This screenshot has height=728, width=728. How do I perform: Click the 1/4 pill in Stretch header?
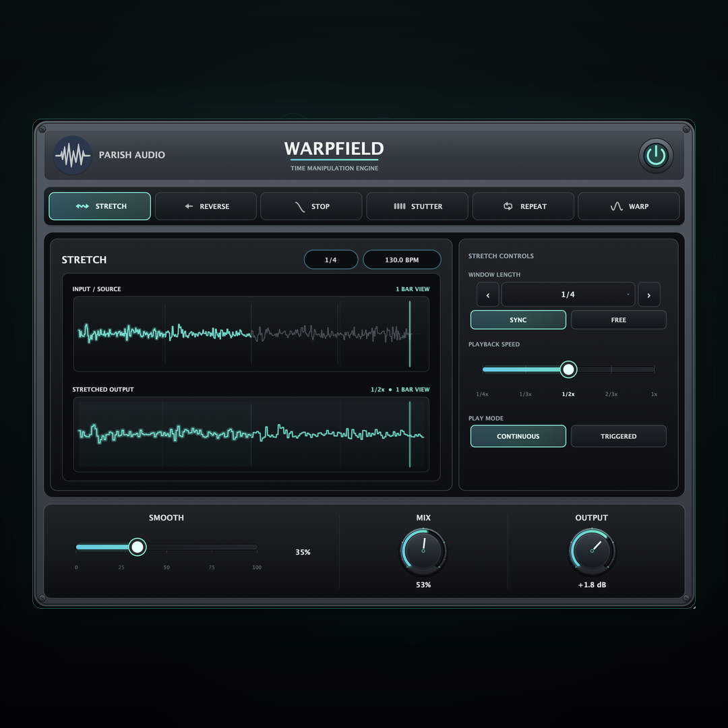tap(331, 260)
